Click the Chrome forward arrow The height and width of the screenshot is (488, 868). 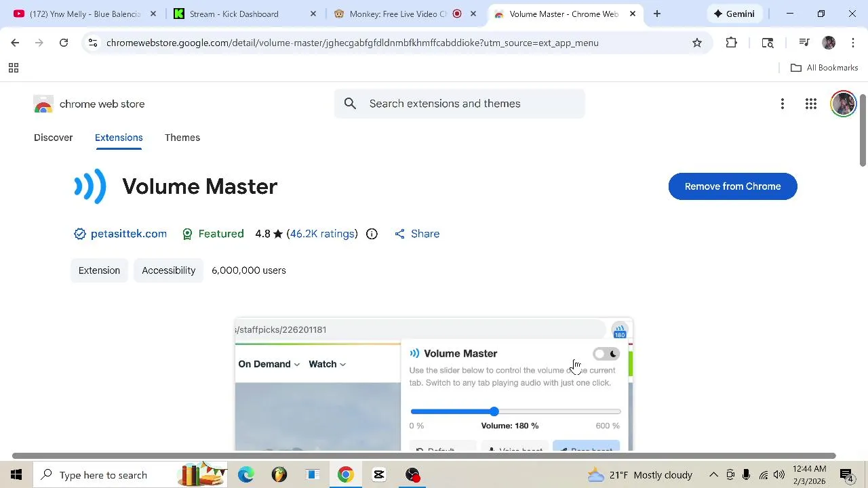(39, 43)
